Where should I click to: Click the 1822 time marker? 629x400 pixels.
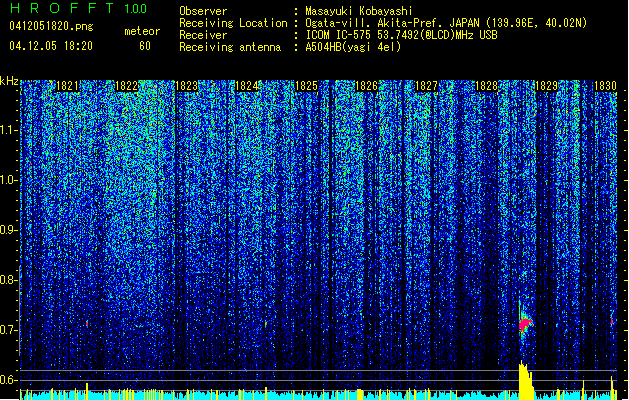127,86
